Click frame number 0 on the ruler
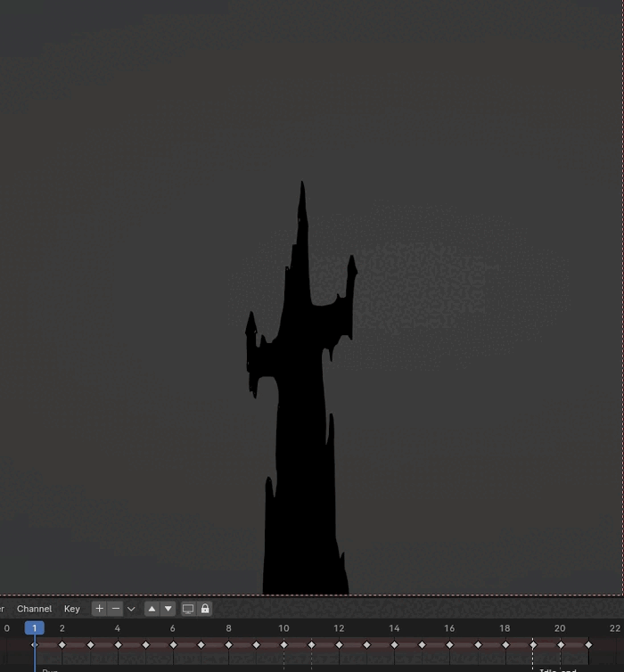The height and width of the screenshot is (672, 624). click(x=7, y=628)
